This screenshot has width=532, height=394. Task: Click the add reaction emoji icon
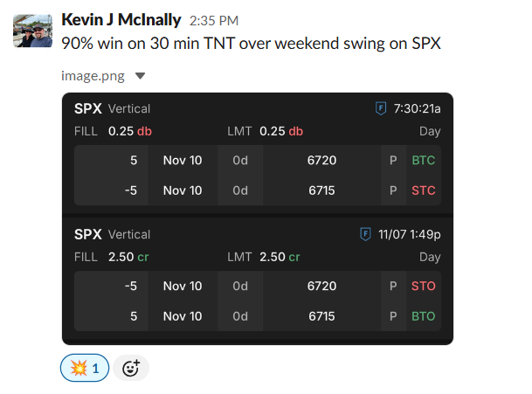coord(131,369)
